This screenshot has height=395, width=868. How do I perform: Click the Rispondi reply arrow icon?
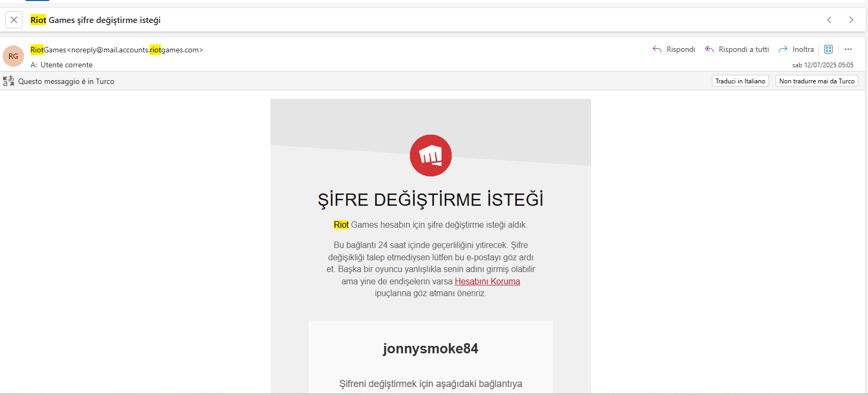[x=657, y=49]
